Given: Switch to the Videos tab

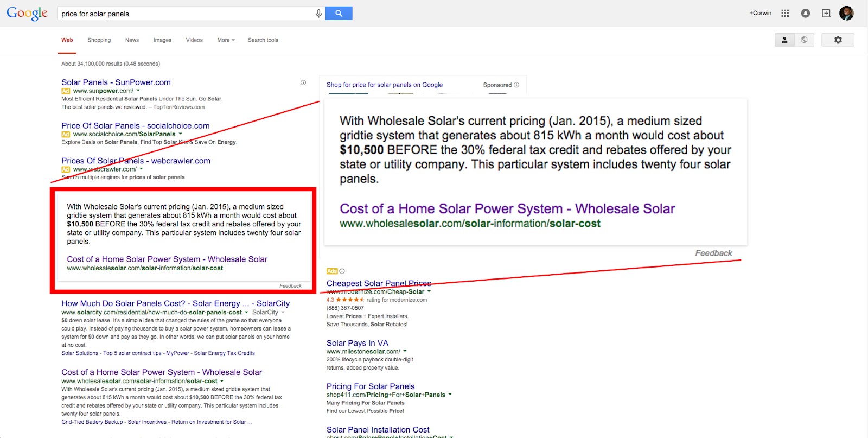Looking at the screenshot, I should tap(194, 40).
